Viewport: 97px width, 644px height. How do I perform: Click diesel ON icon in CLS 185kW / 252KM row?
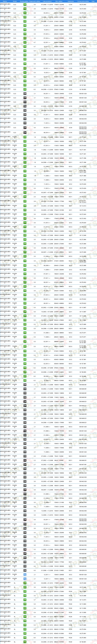tap(25, 123)
